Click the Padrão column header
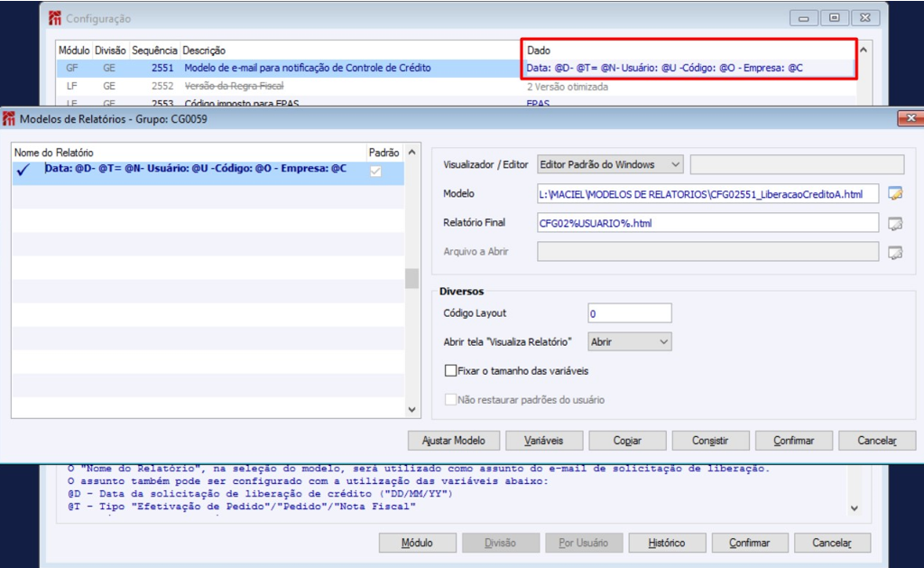The height and width of the screenshot is (568, 924). tap(384, 153)
